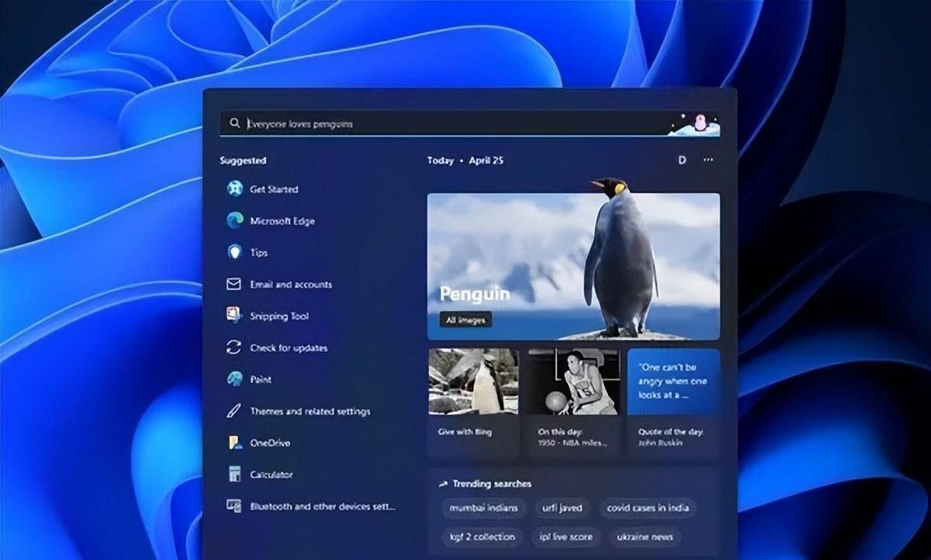
Task: Open the Get Started app icon
Action: click(x=234, y=188)
